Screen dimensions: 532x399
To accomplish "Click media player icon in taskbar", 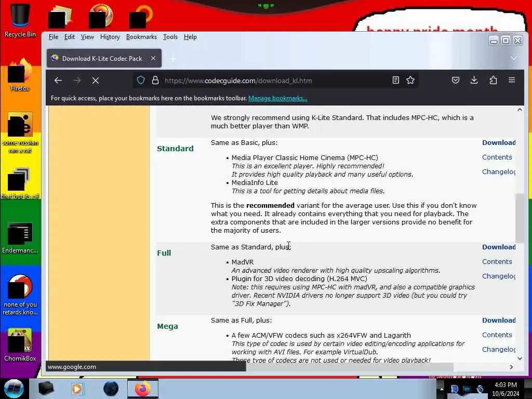I will pyautogui.click(x=77, y=389).
